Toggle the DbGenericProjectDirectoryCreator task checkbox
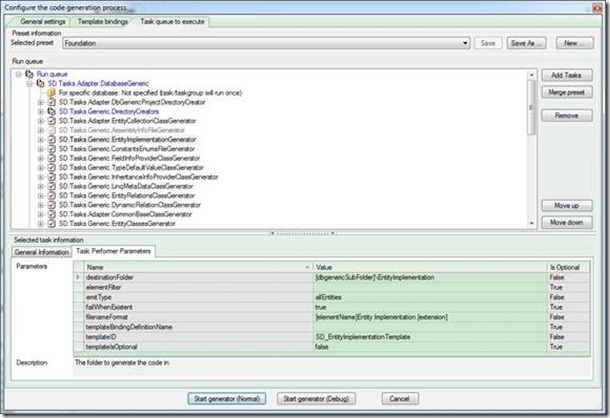The image size is (610, 418). tap(51, 102)
